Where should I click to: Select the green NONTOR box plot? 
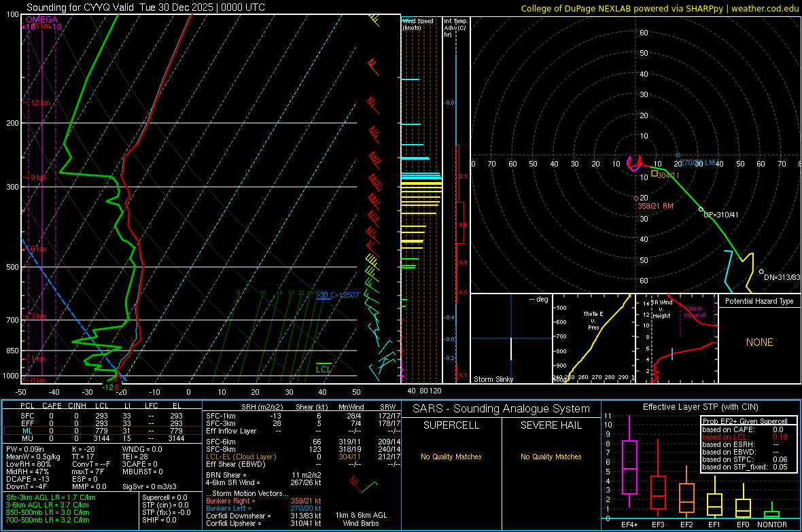tap(771, 510)
